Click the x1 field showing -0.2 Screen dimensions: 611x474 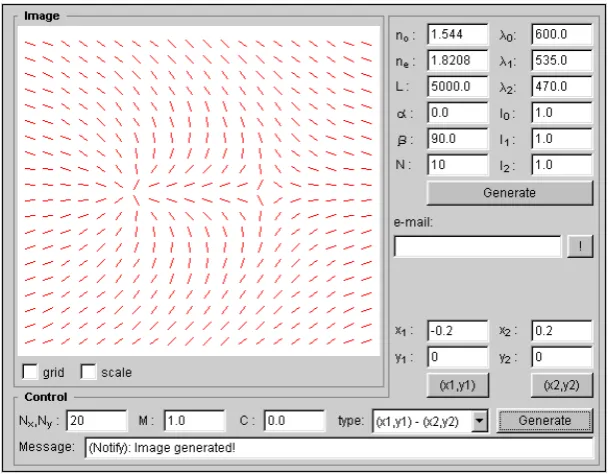coord(457,331)
